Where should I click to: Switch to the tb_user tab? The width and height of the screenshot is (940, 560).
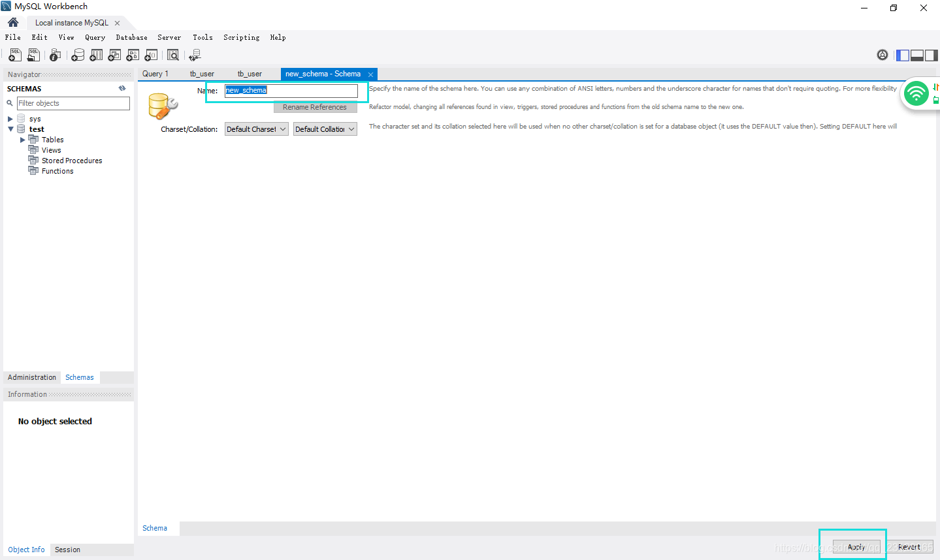202,74
